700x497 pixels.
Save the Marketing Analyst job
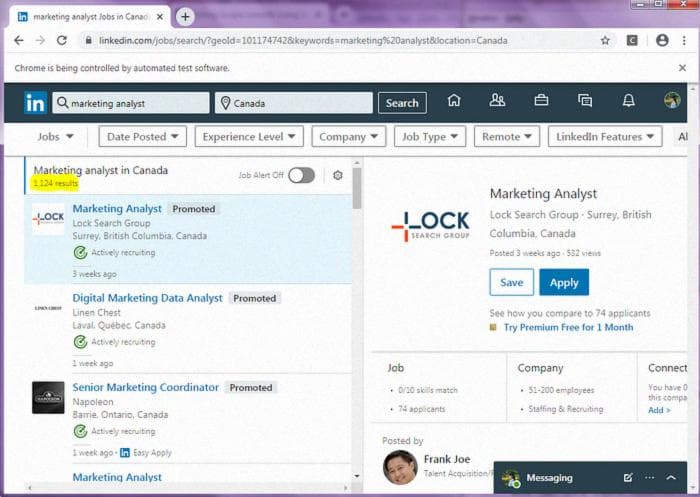pyautogui.click(x=512, y=282)
